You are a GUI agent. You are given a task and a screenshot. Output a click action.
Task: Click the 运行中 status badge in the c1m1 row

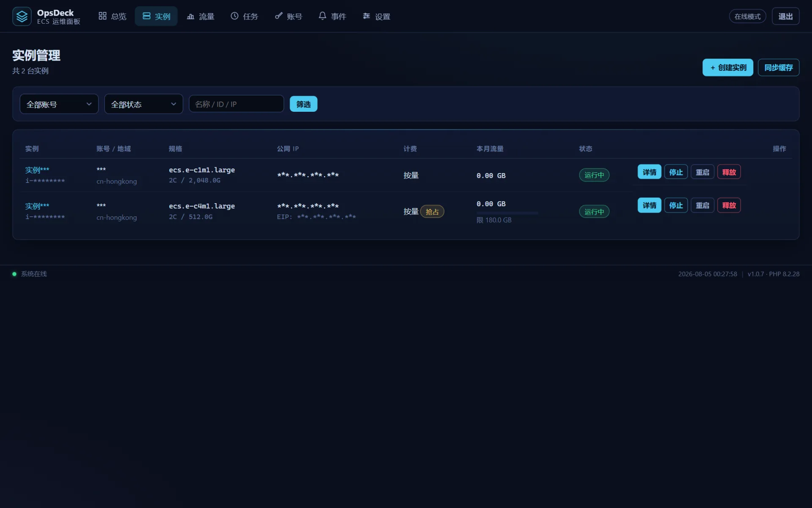coord(594,175)
